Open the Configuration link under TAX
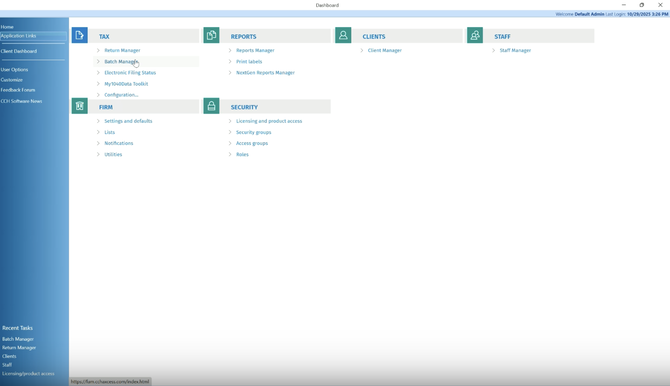Viewport: 670px width, 386px height. [x=121, y=95]
